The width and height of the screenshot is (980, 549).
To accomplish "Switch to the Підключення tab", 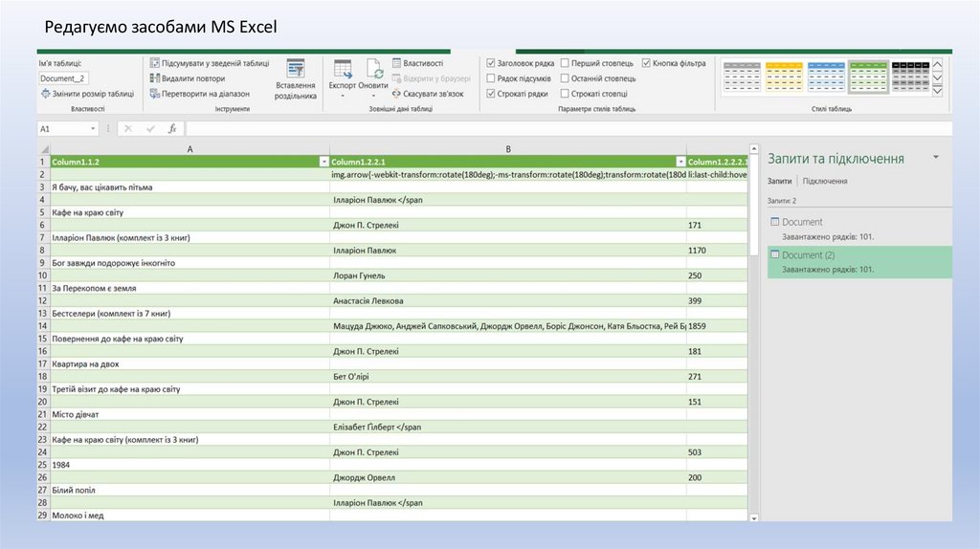I will (824, 181).
